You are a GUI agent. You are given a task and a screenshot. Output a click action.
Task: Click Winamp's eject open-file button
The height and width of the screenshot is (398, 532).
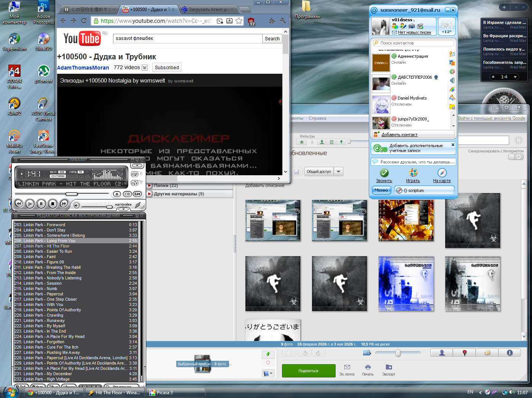[x=117, y=194]
